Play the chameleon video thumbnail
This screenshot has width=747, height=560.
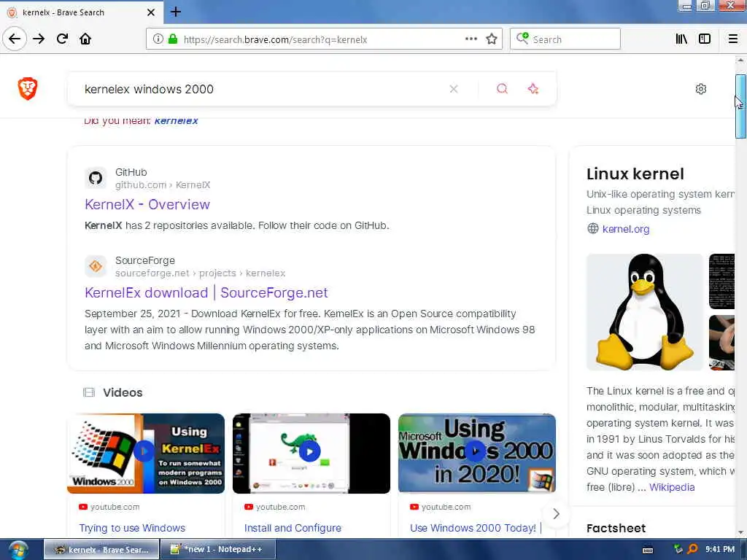[x=311, y=453]
